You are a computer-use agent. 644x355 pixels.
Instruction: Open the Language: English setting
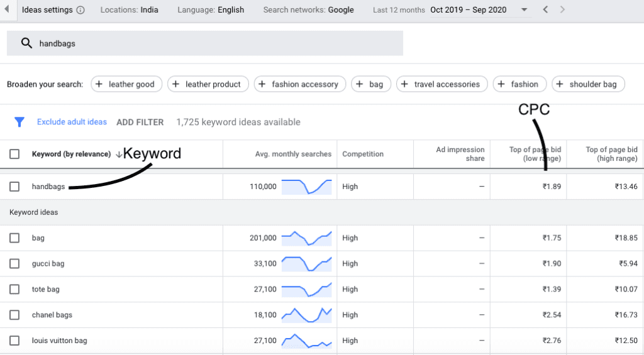click(211, 10)
